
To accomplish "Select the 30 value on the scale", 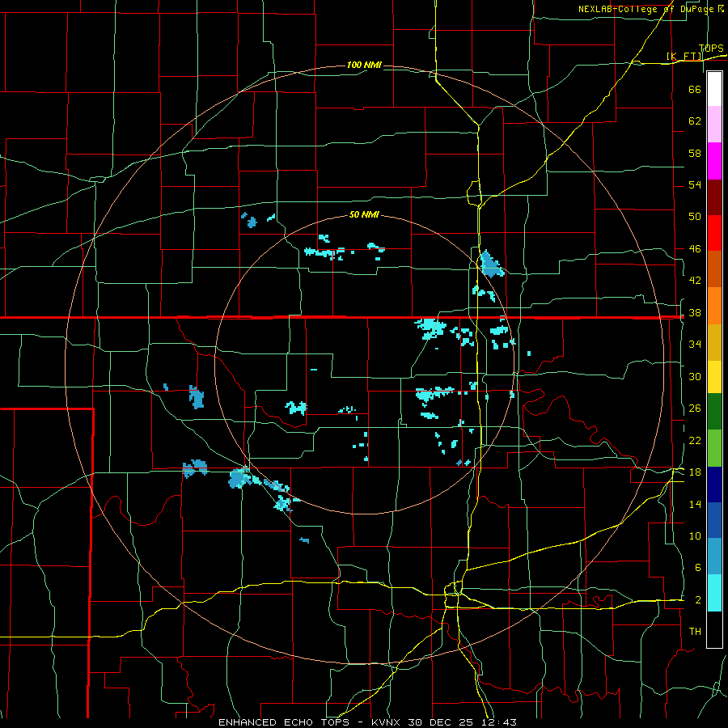I will point(695,376).
